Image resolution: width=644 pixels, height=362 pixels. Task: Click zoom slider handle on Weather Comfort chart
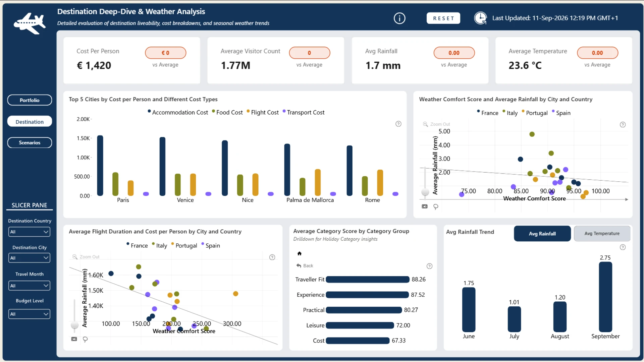point(425,192)
